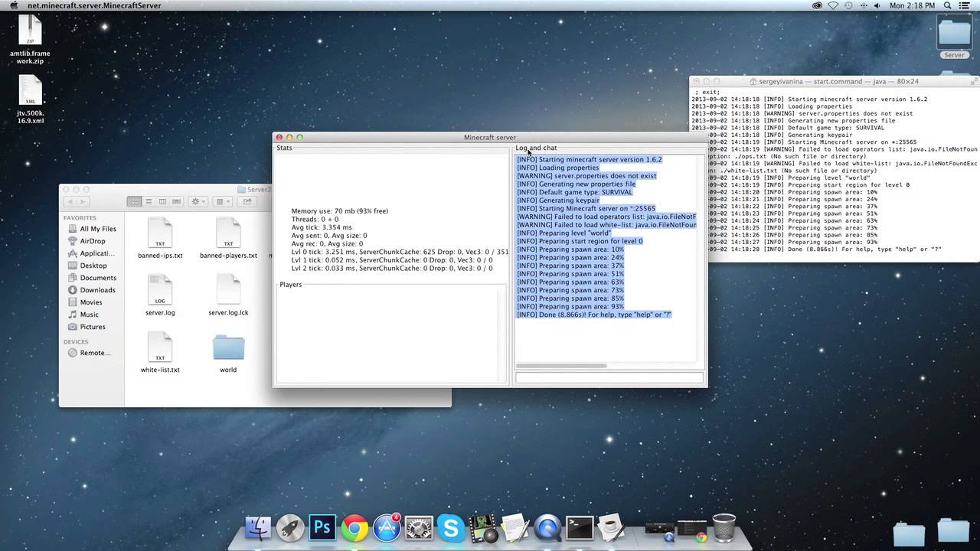Viewport: 980px width, 551px height.
Task: Open the Finder Arrange dropdown
Action: (223, 201)
